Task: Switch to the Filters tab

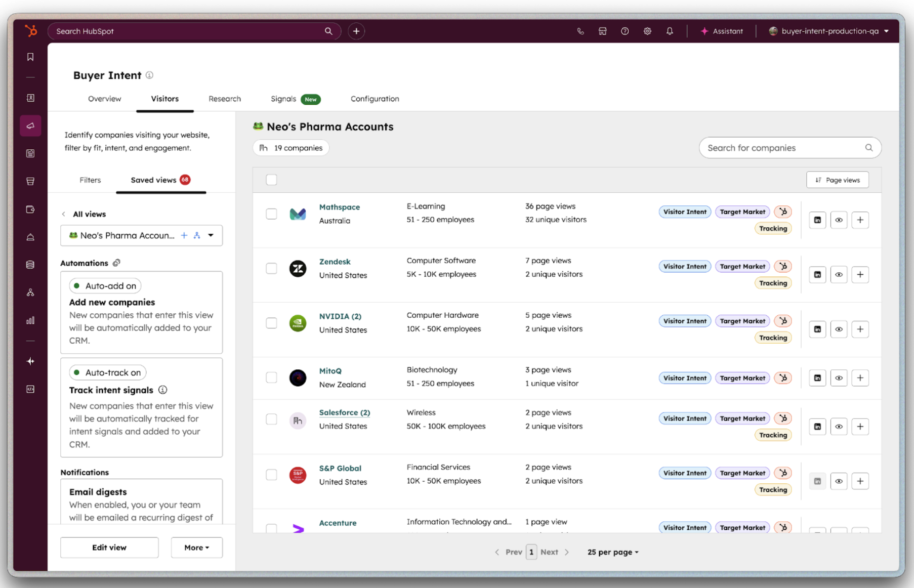Action: point(90,180)
